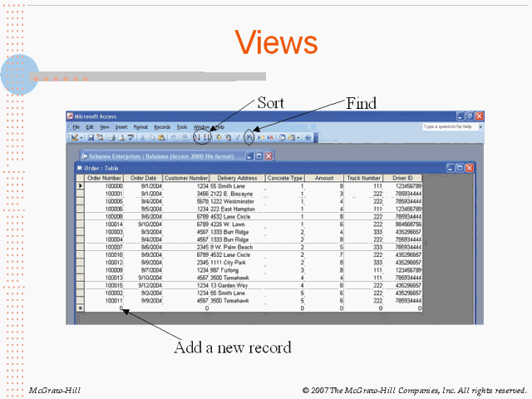This screenshot has height=399, width=532.
Task: Click the 'Type a question for help' field
Action: tap(447, 127)
